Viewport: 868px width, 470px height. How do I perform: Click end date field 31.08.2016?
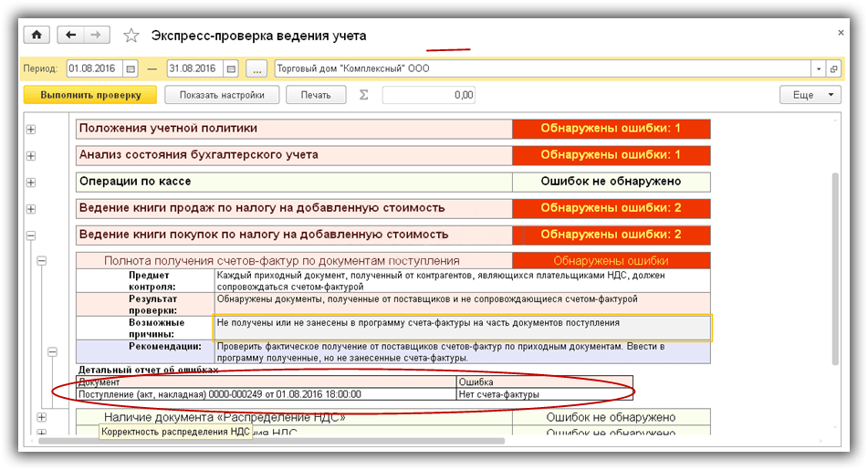click(x=196, y=68)
